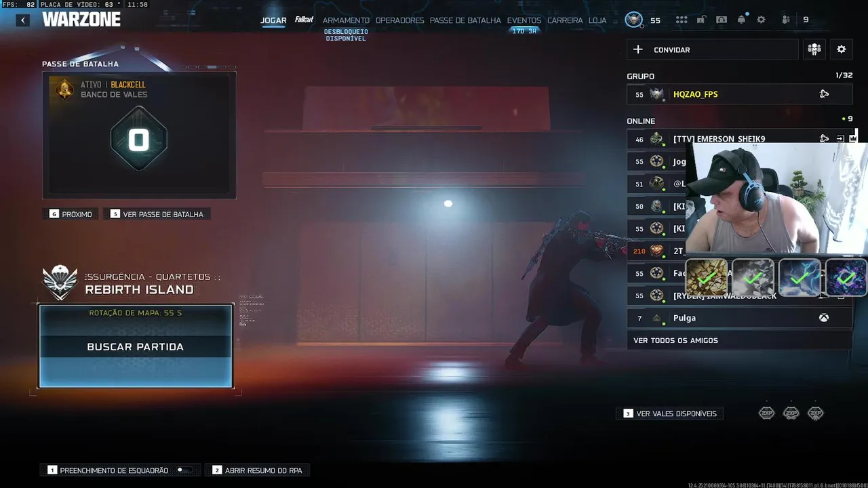Click the crown icon on EMERSON_SHEIK9 row
The height and width of the screenshot is (488, 868).
coord(853,138)
